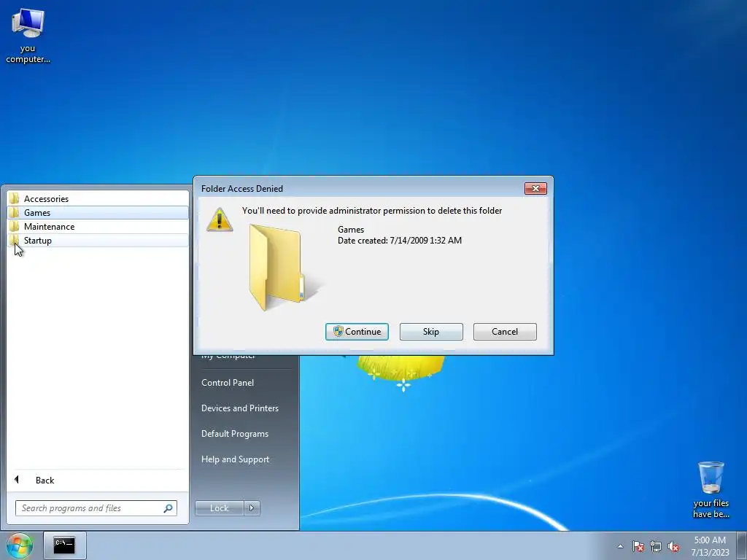Screen dimensions: 747x560
Task: Select the "you computer..." desktop icon
Action: tap(28, 36)
